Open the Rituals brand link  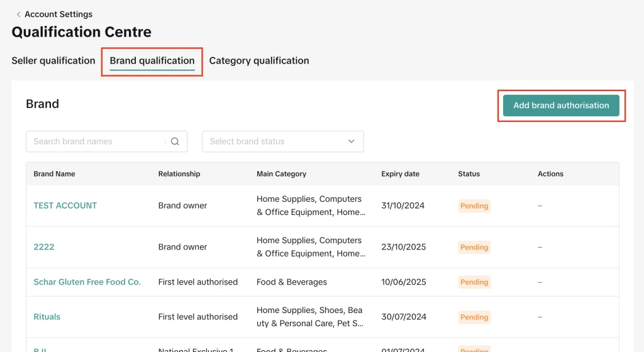(x=47, y=317)
